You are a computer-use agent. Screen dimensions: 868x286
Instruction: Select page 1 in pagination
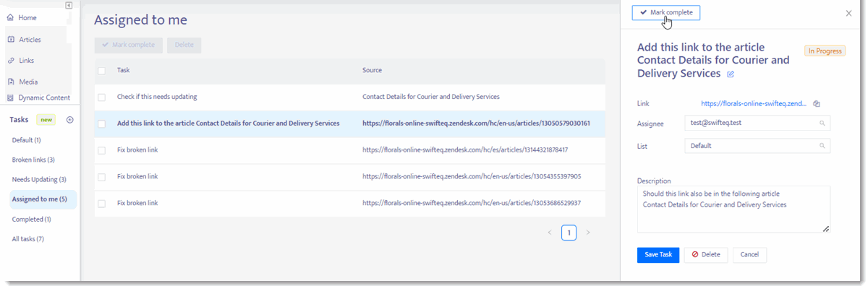(569, 233)
